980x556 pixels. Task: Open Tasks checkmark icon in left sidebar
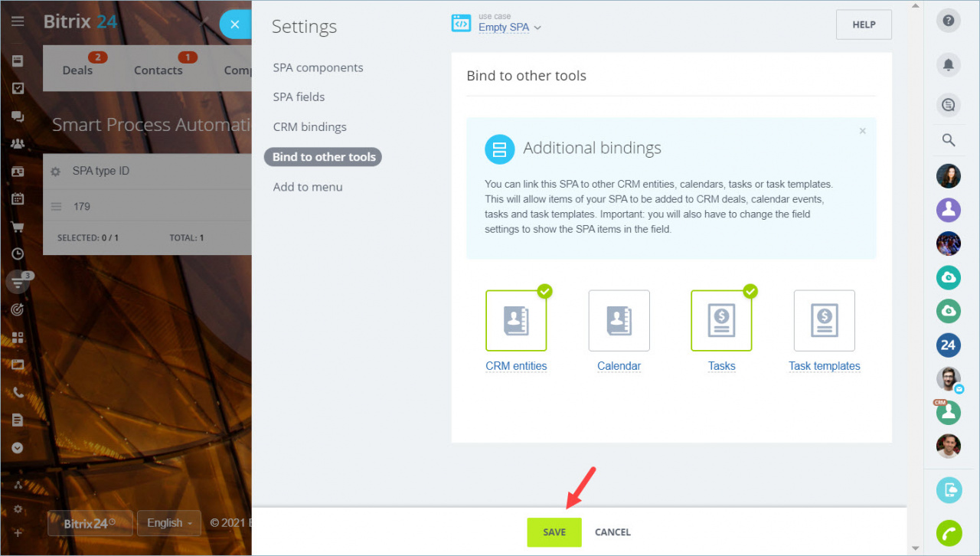[18, 89]
